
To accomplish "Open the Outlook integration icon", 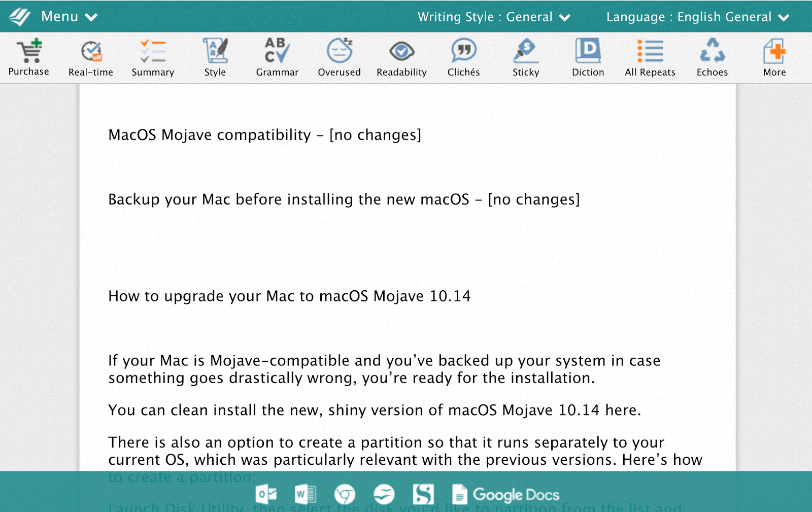I will [266, 494].
